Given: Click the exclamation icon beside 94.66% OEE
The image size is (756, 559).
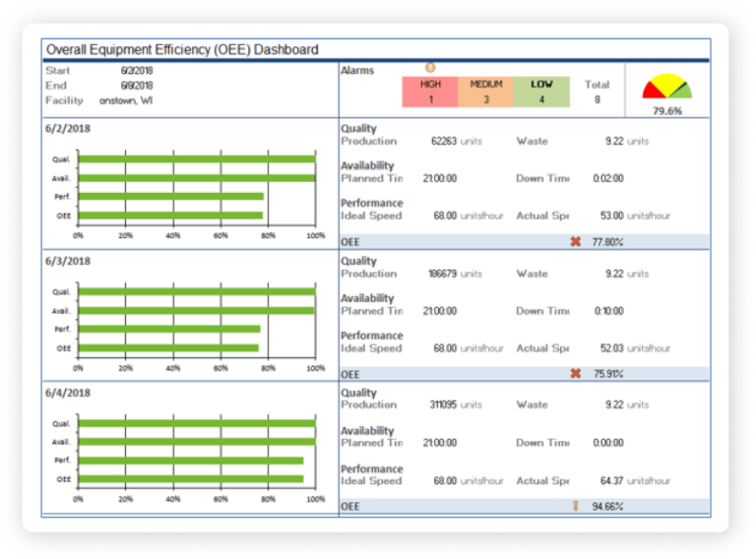Looking at the screenshot, I should [x=576, y=506].
